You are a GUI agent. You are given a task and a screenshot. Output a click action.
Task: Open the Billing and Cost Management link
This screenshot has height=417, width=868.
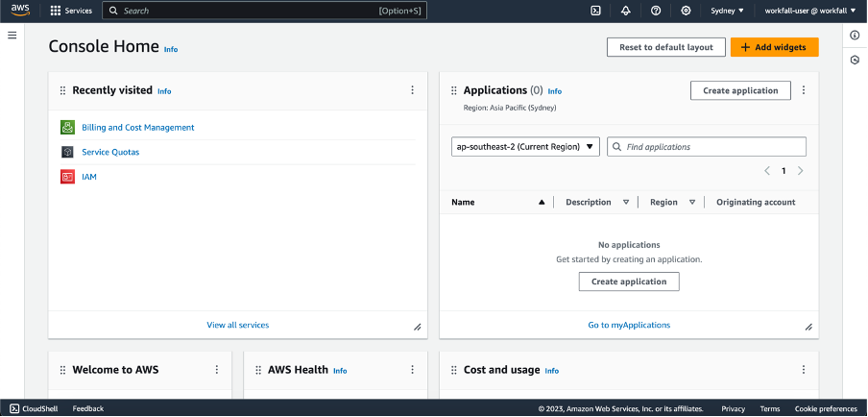[x=138, y=128]
